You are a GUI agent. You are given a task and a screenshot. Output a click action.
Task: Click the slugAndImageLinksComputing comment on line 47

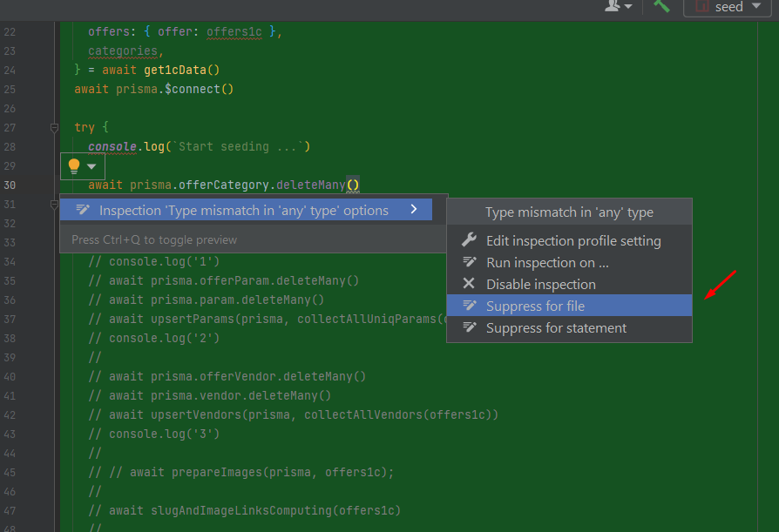click(245, 510)
